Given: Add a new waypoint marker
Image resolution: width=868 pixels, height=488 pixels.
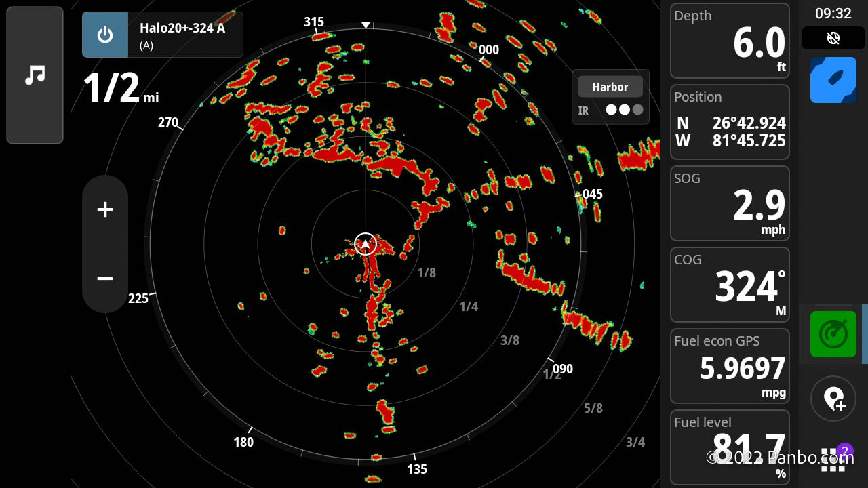Looking at the screenshot, I should tap(833, 399).
